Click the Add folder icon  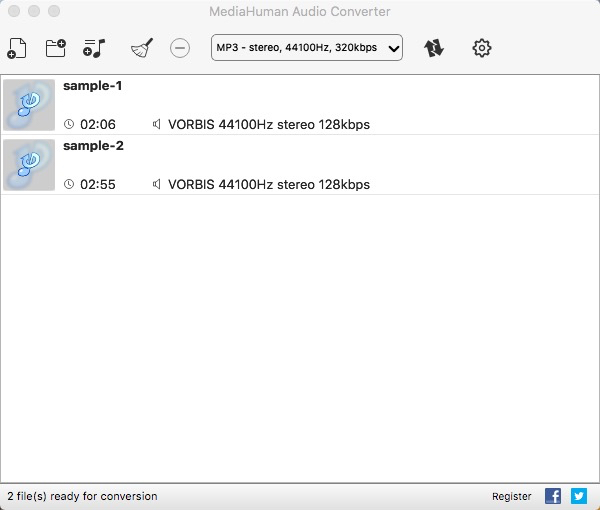(56, 48)
